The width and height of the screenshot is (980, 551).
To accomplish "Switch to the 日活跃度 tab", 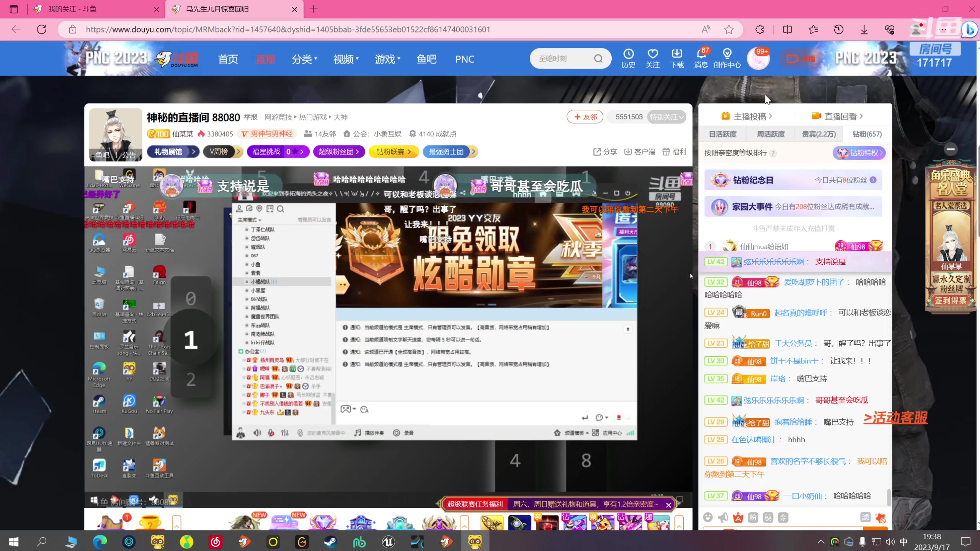I will [722, 134].
